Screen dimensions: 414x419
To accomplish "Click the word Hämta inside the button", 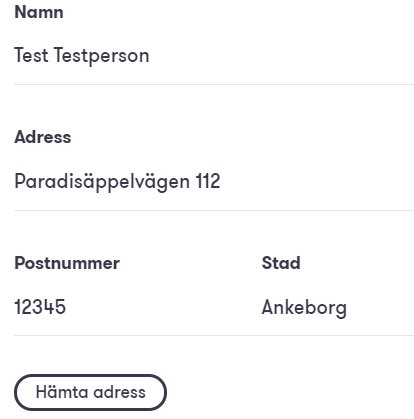I will click(62, 392).
